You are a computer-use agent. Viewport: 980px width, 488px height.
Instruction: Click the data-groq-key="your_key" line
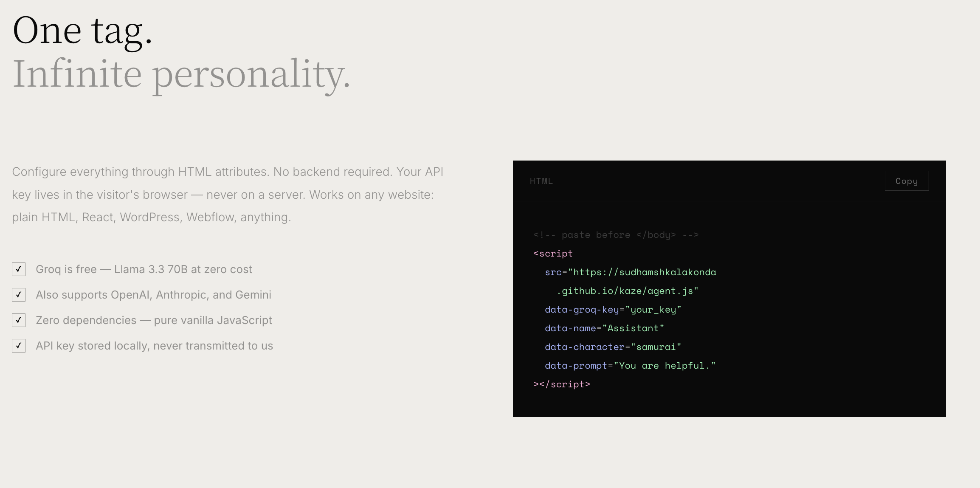pos(613,310)
